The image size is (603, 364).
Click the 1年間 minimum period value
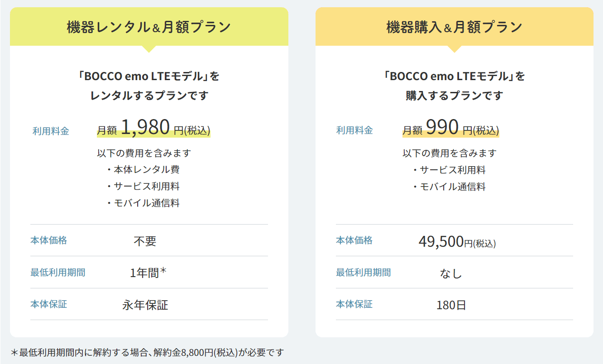148,273
